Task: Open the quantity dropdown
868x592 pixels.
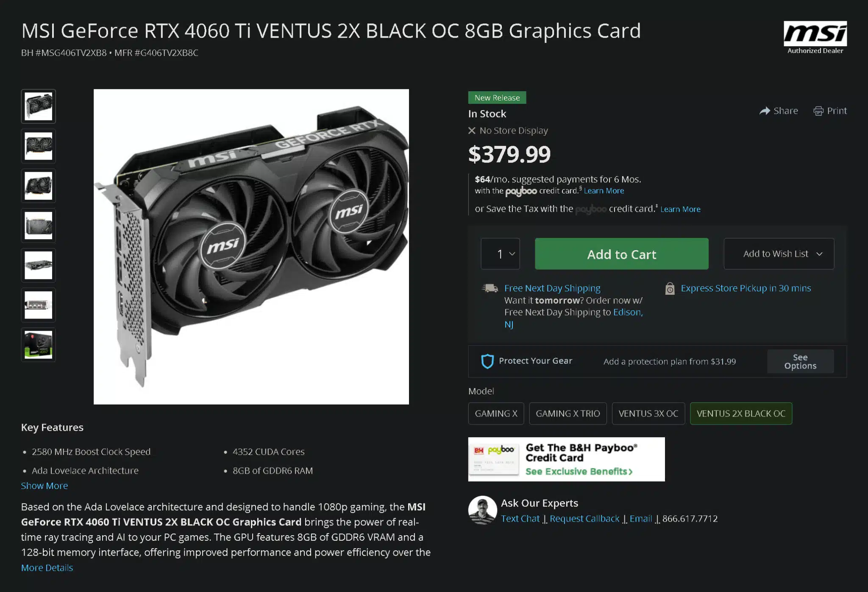Action: pos(500,254)
